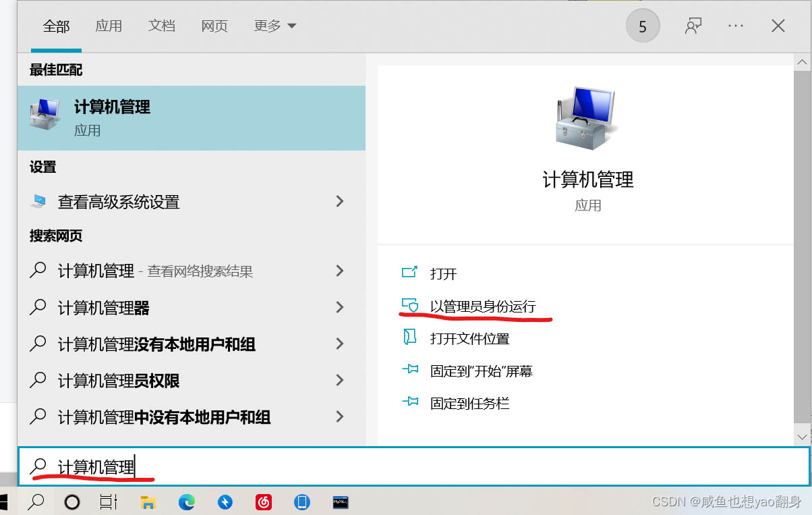The width and height of the screenshot is (812, 515).
Task: Click the 打开 action
Action: click(443, 273)
